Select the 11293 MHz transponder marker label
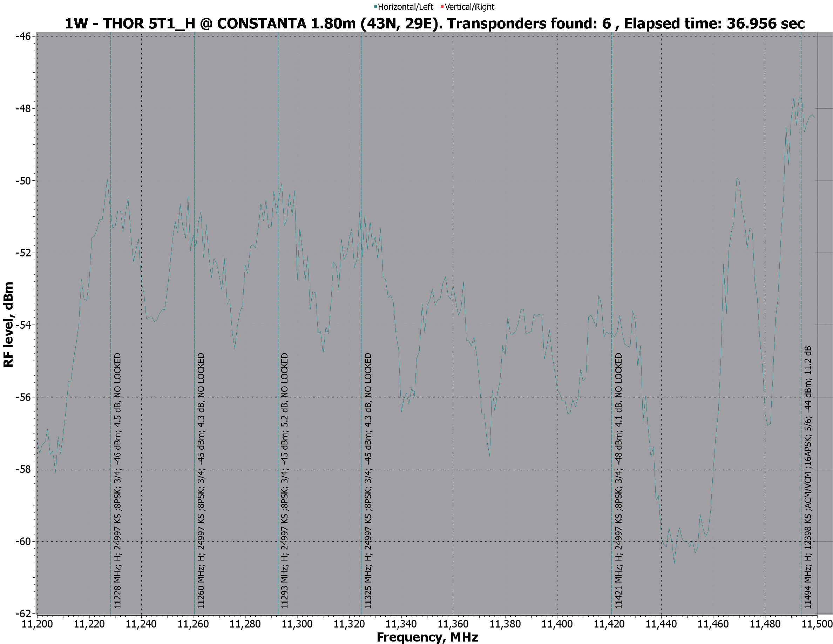 285,481
